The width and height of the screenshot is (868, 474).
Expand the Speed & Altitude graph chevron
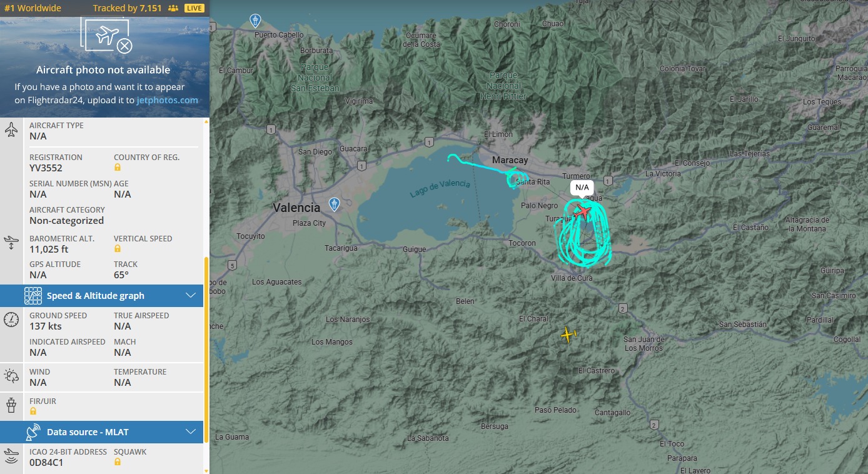pos(191,296)
